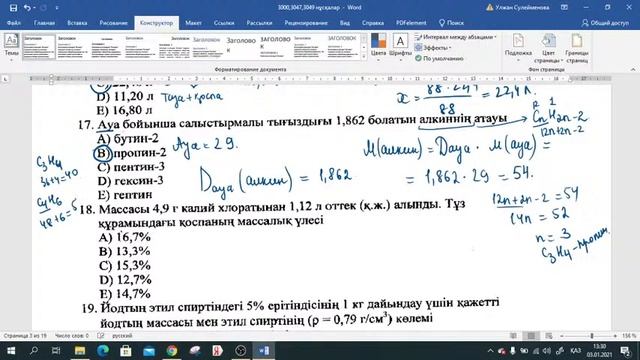Open the Windows Start menu
This screenshot has height=360, width=640.
pyautogui.click(x=11, y=351)
